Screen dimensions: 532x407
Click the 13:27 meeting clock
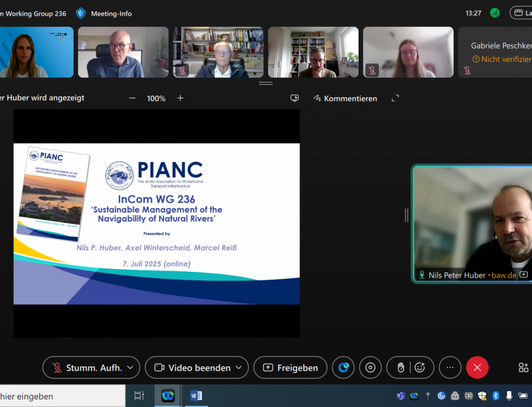tap(474, 13)
